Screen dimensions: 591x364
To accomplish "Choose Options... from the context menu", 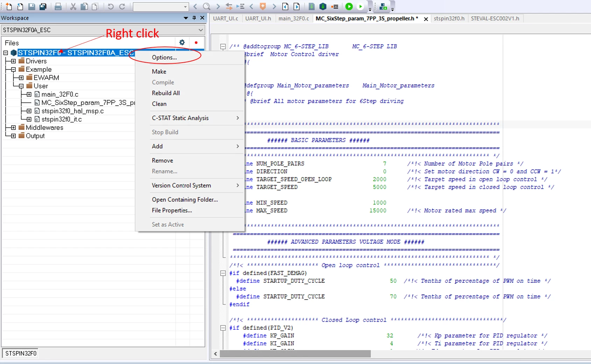I will coord(164,57).
